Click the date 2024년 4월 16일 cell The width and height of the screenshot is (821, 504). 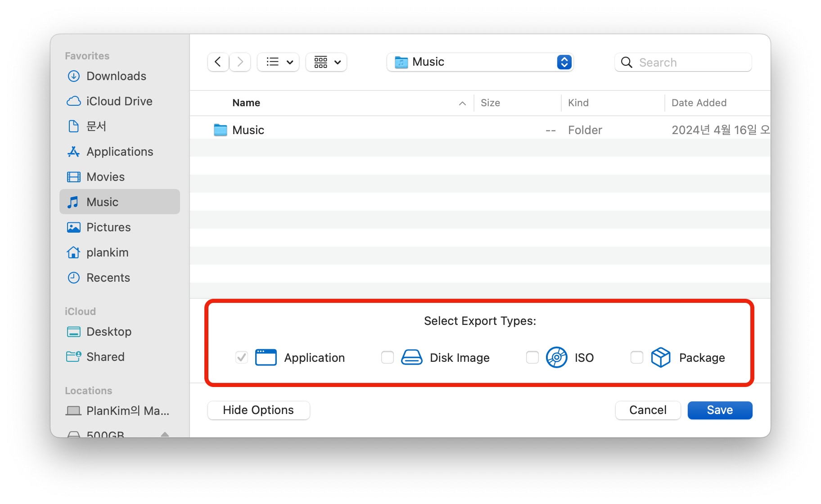[x=721, y=130]
